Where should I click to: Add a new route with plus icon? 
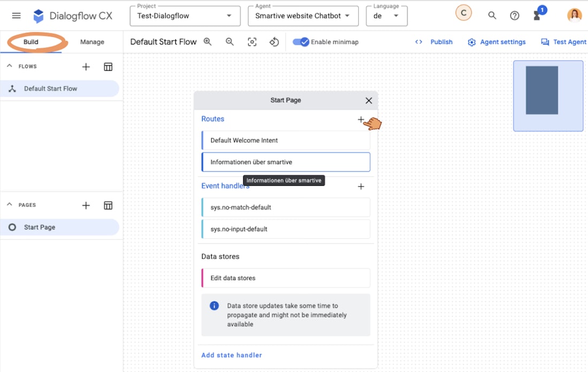coord(361,119)
